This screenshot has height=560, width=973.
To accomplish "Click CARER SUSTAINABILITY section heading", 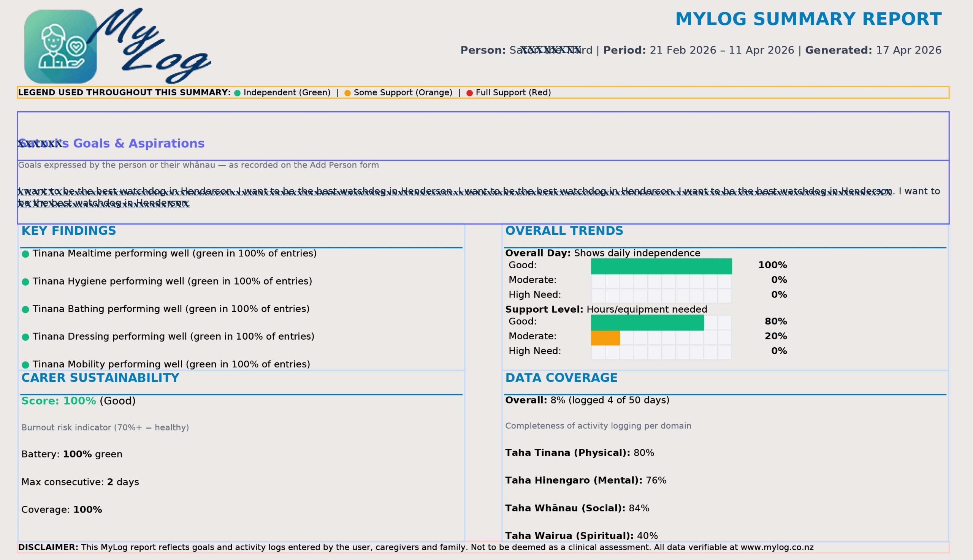I will pyautogui.click(x=100, y=378).
